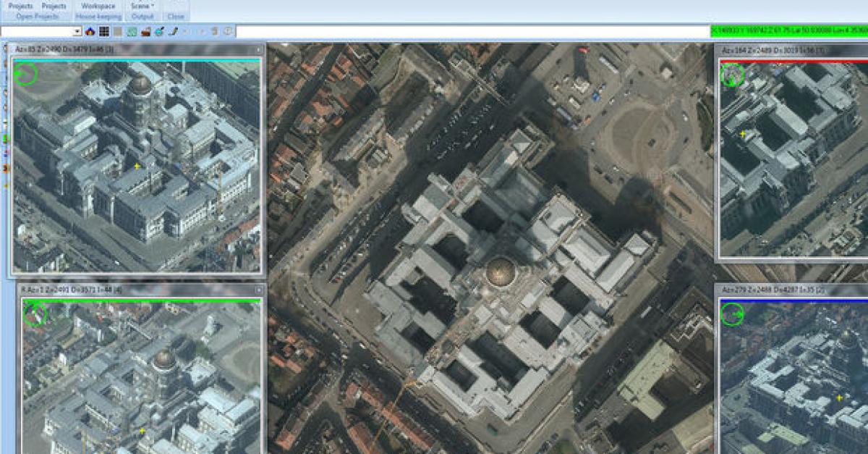Click the yellow cross marker in the Az=85 view
Image resolution: width=868 pixels, height=454 pixels.
(x=137, y=167)
